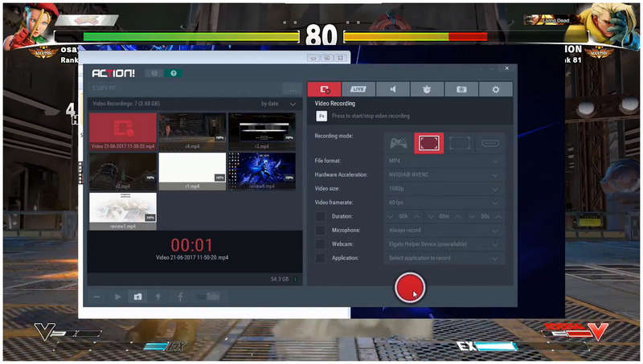The height and width of the screenshot is (364, 643).
Task: Click the red record button
Action: point(410,288)
